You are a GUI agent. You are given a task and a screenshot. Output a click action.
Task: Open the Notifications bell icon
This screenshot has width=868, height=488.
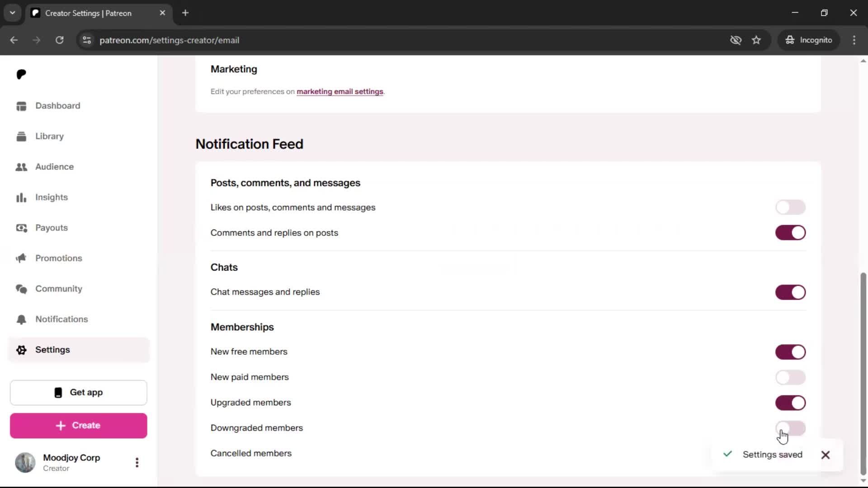click(x=21, y=319)
